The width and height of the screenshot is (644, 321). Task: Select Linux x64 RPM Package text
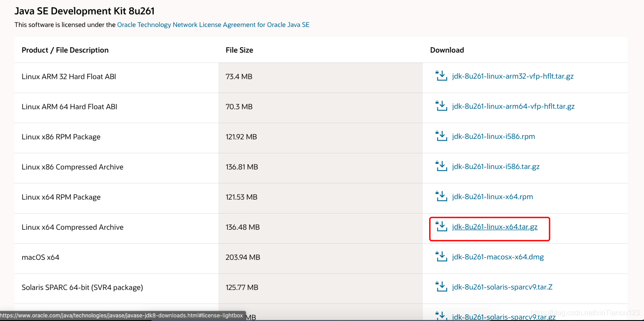(61, 197)
